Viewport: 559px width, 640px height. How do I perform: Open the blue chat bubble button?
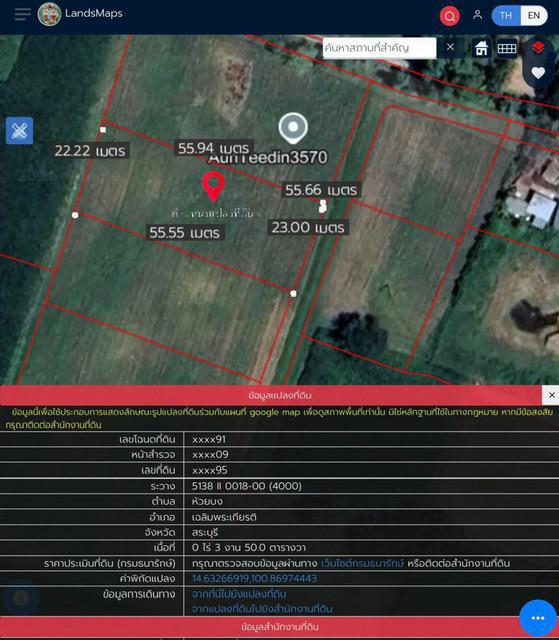(x=537, y=618)
